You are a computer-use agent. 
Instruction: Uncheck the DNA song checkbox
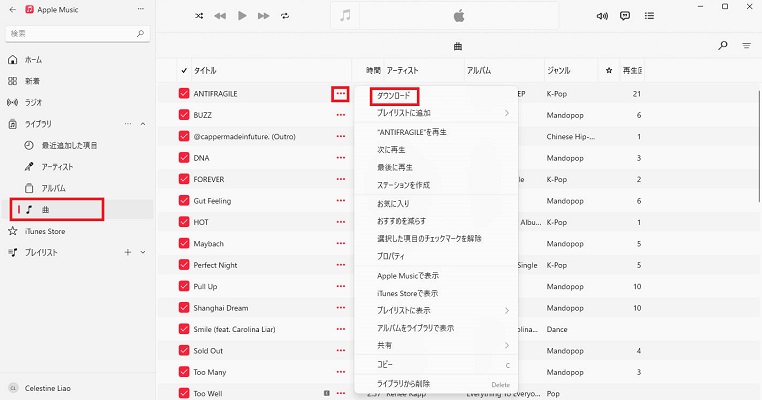(x=184, y=157)
